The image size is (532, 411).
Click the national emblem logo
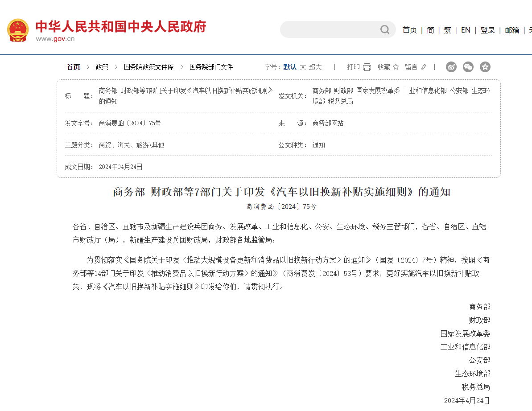pos(18,30)
